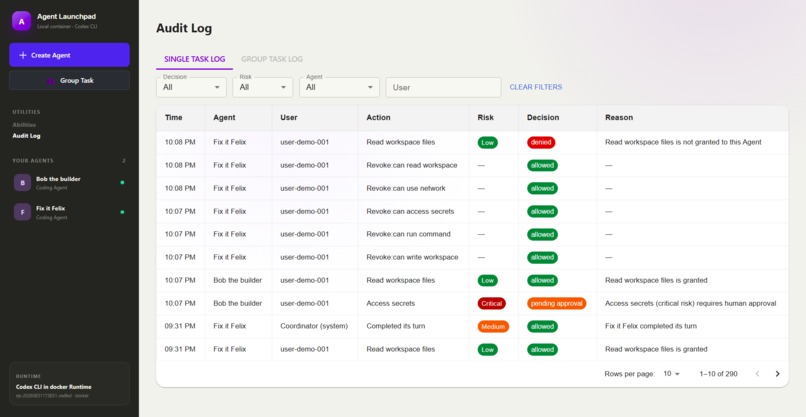Open the Decision filter dropdown
806x417 pixels.
191,87
